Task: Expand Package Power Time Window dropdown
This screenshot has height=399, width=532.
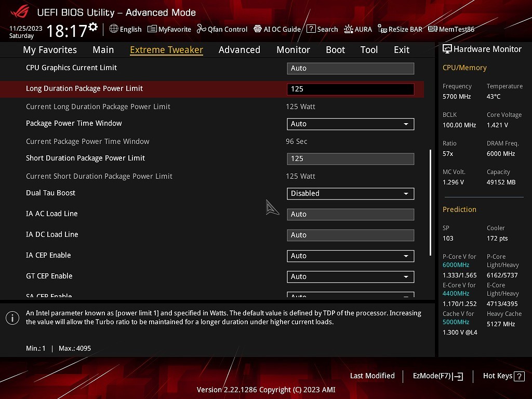Action: tap(350, 124)
